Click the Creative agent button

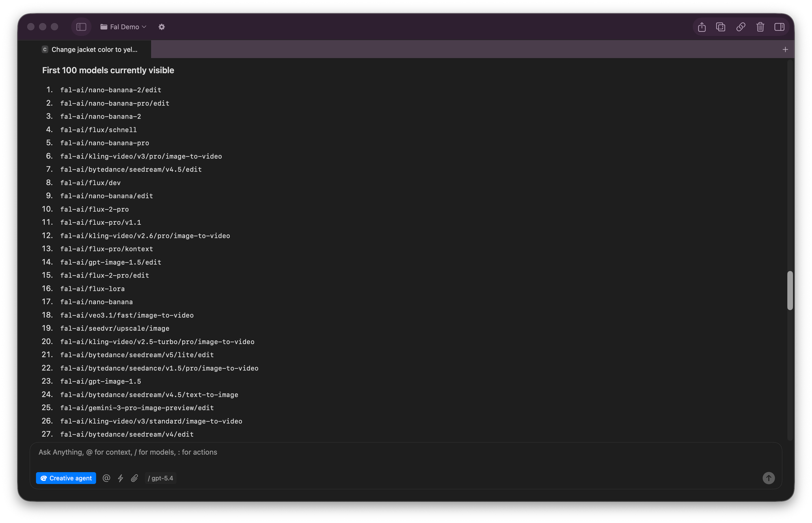[x=66, y=478]
